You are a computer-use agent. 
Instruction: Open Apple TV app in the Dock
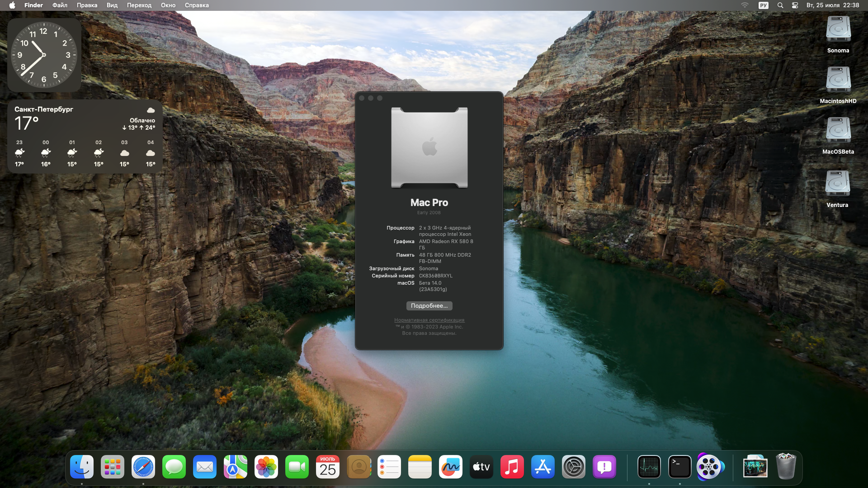tap(481, 467)
